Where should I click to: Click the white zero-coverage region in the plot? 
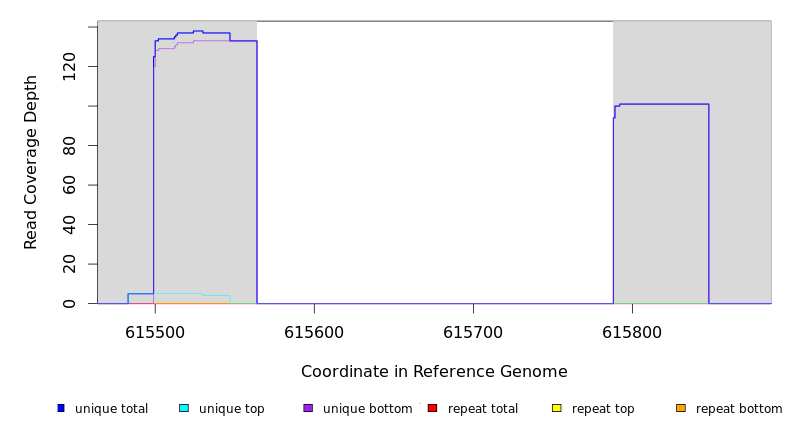click(x=434, y=160)
